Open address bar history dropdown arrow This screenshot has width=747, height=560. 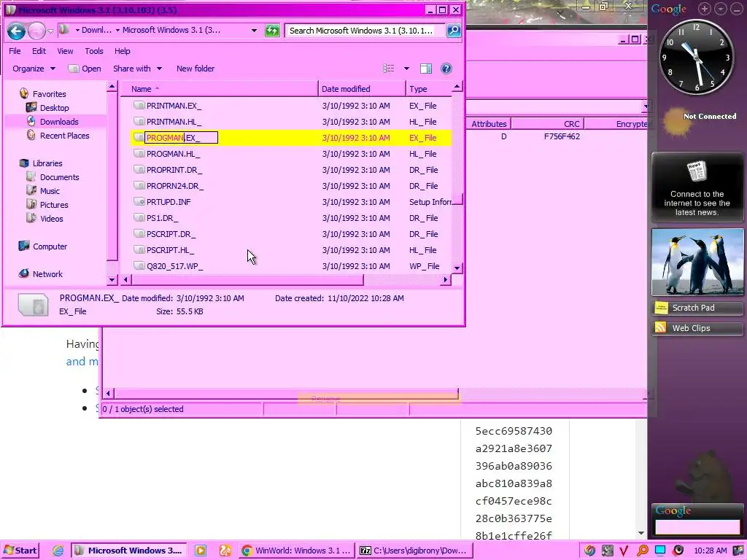click(x=254, y=31)
